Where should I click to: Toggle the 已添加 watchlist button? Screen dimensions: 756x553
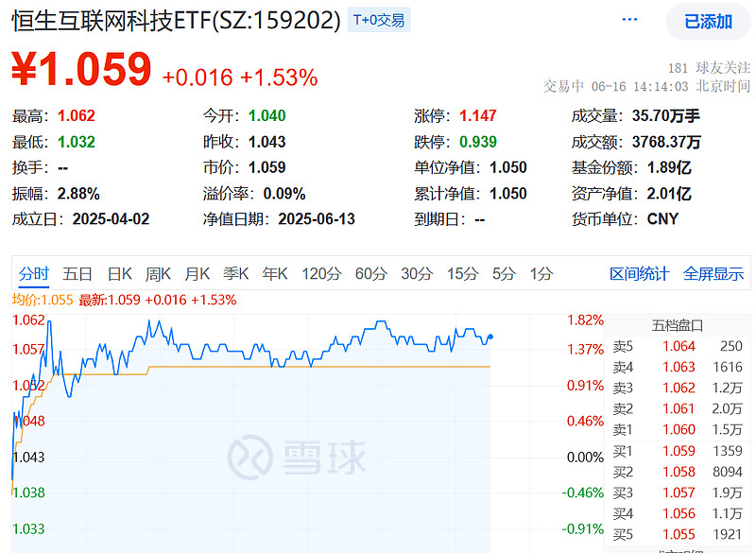click(x=708, y=22)
